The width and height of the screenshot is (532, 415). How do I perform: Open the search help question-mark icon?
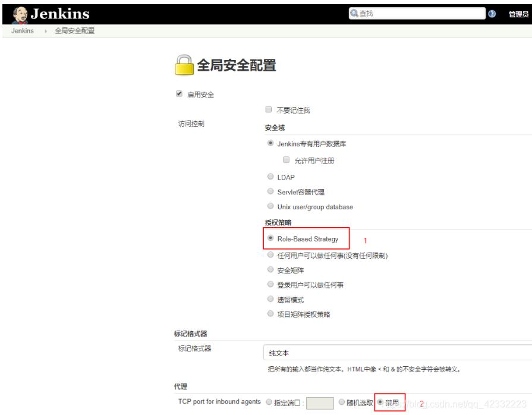492,14
